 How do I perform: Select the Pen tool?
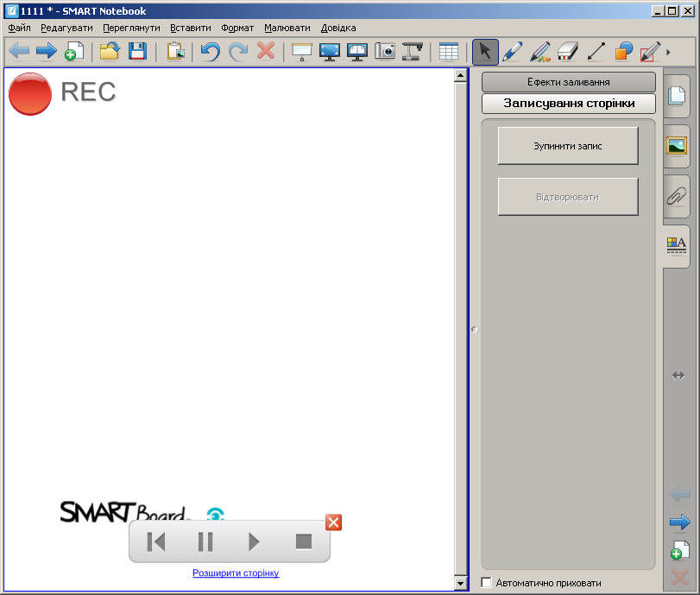(x=513, y=51)
